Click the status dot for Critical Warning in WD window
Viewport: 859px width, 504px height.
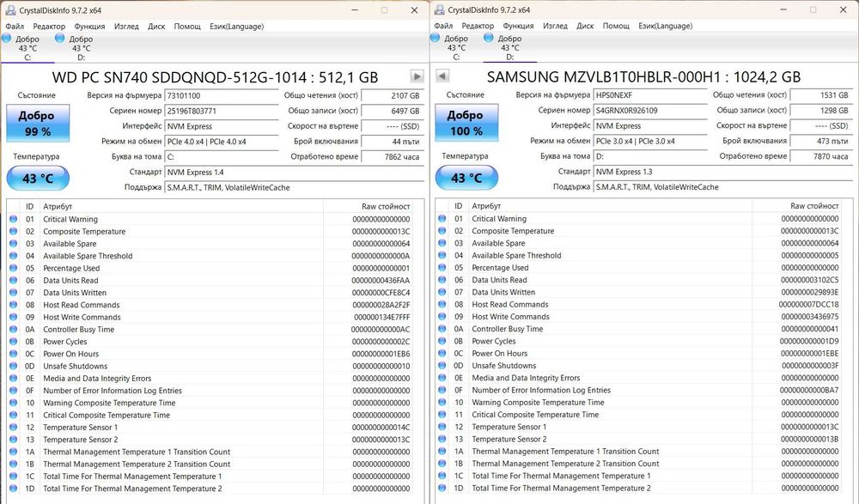coord(13,219)
